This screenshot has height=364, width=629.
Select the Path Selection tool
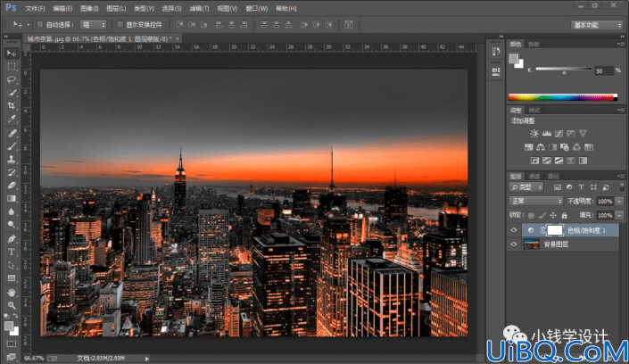12,265
